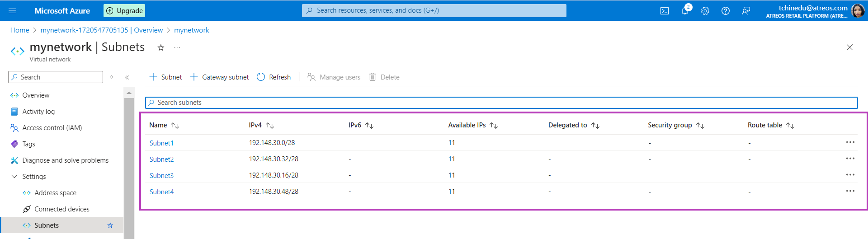Click the Search subnets field

(x=501, y=103)
